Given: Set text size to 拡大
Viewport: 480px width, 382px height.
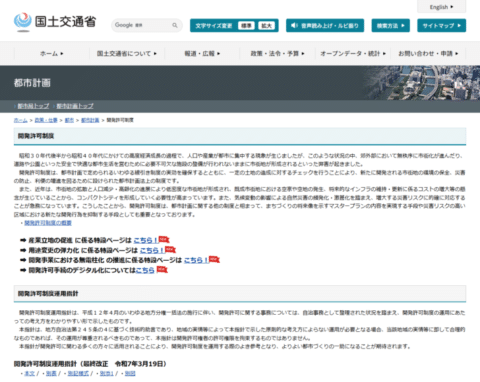Looking at the screenshot, I should [266, 26].
